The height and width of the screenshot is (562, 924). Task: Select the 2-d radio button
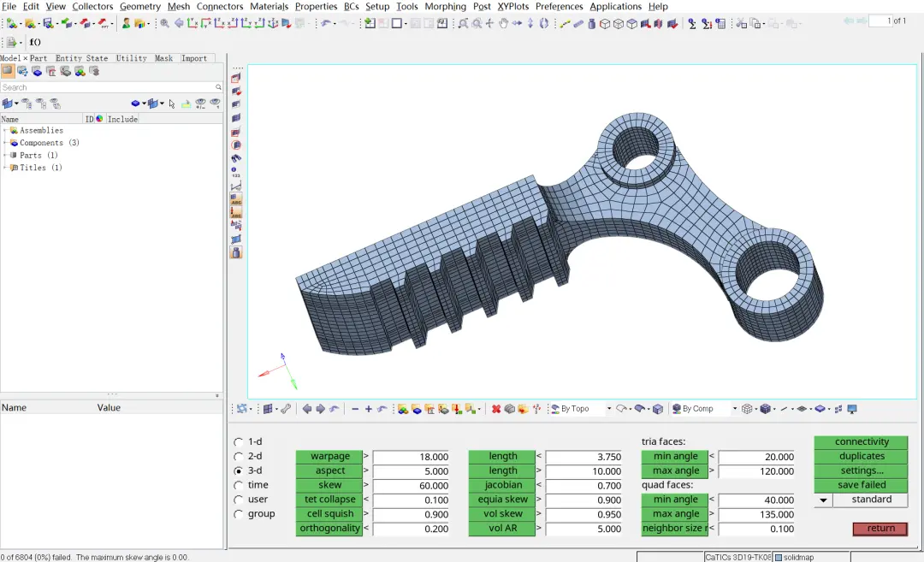[238, 456]
